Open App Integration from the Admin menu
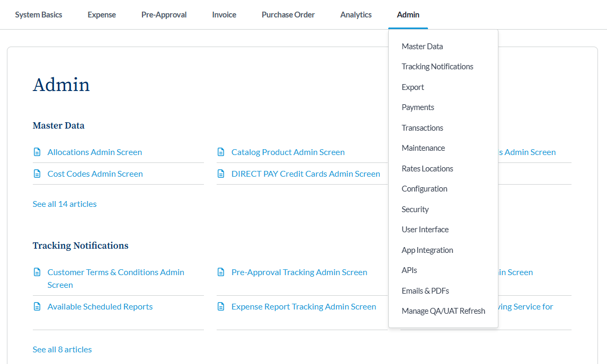Image resolution: width=607 pixels, height=364 pixels. pyautogui.click(x=427, y=250)
